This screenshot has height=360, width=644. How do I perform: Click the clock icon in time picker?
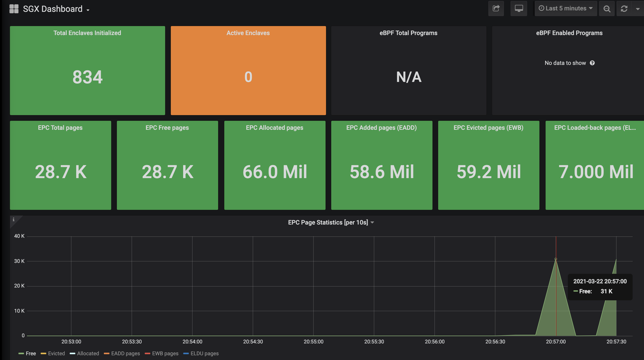[541, 8]
